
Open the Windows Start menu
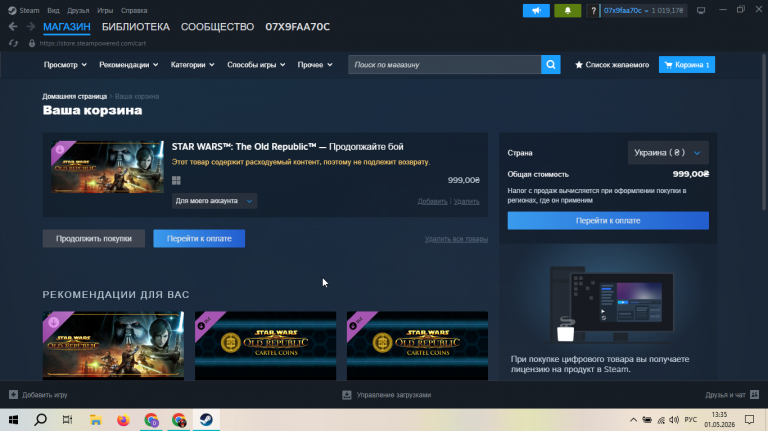13,420
